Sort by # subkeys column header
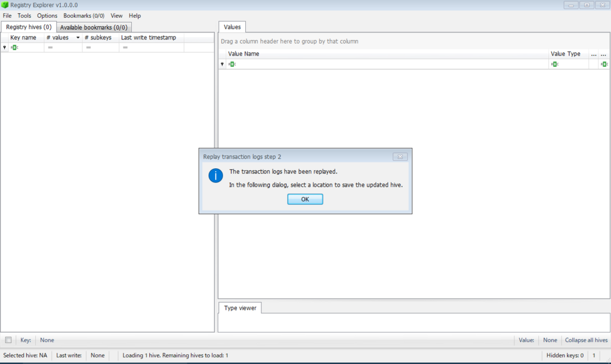This screenshot has height=364, width=611. (x=100, y=38)
